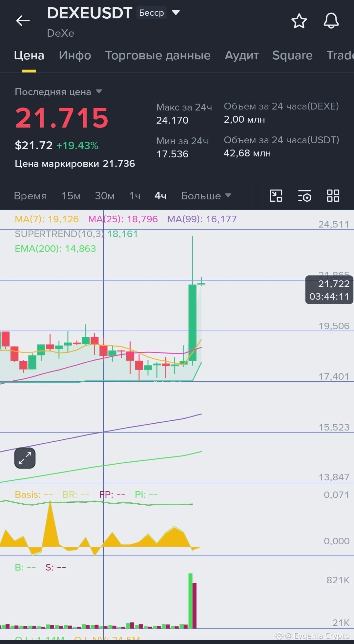Open the Square tab

(292, 55)
